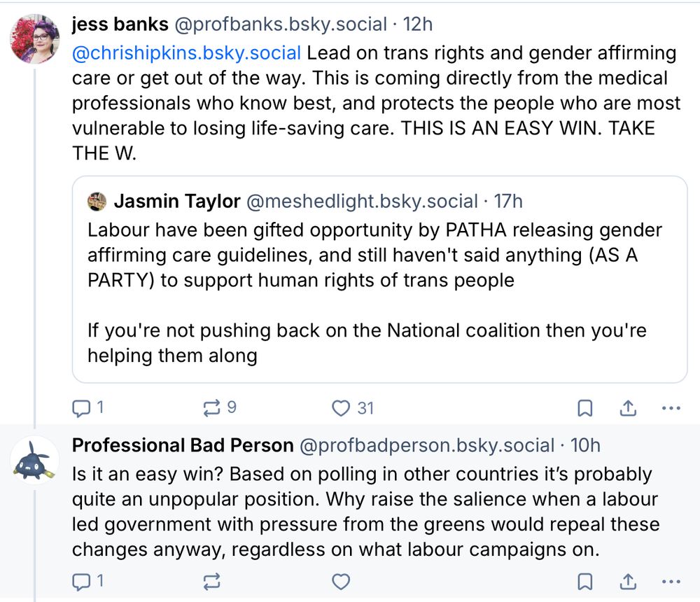Bookmark jess banks' post
This screenshot has height=602, width=700.
[586, 407]
